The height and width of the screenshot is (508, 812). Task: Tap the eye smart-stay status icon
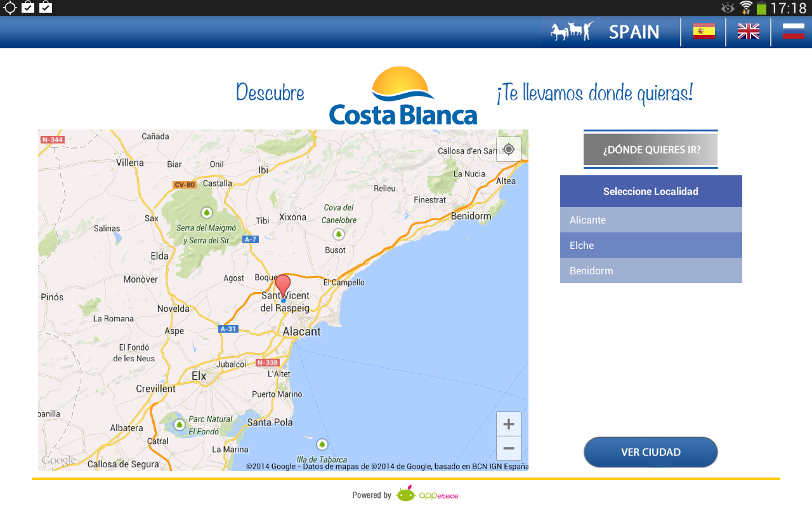click(x=728, y=8)
